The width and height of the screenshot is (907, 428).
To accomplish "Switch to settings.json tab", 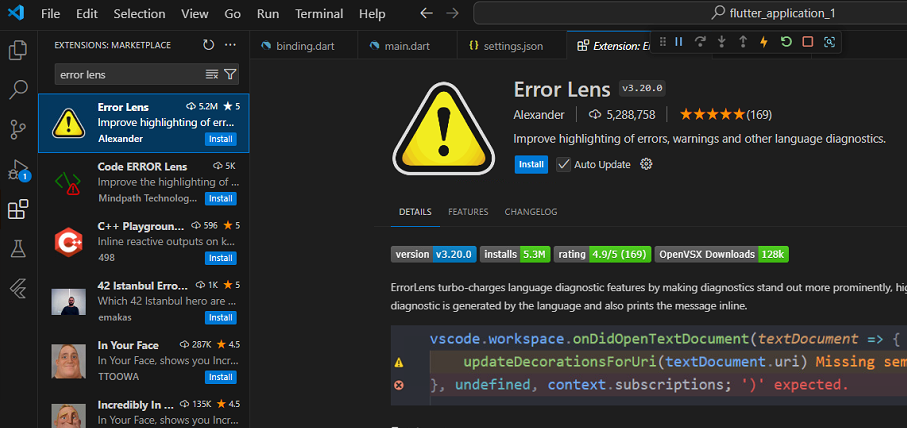I will [x=511, y=46].
